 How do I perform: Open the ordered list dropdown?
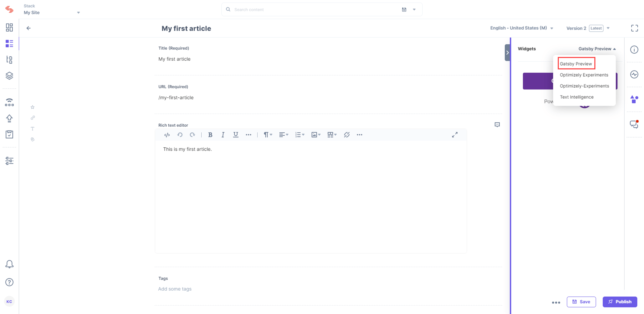coord(300,135)
